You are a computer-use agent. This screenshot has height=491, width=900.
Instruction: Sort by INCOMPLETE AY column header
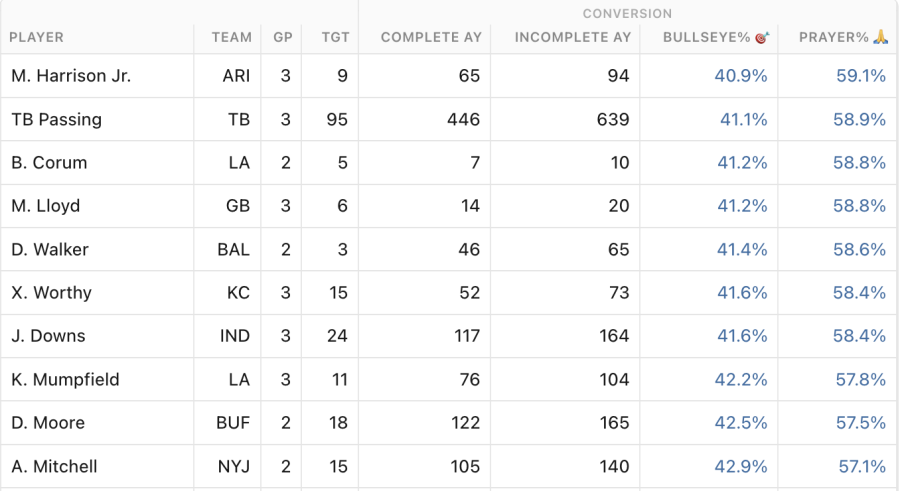tap(573, 37)
